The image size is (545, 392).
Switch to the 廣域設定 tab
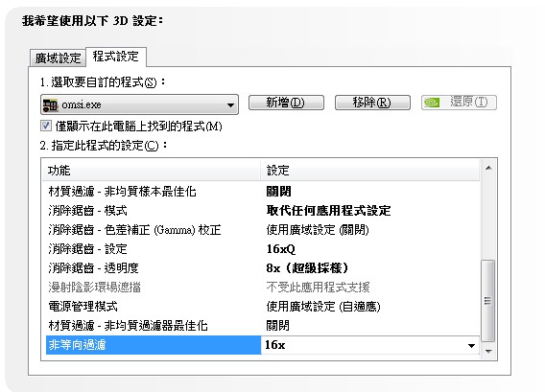pos(58,58)
